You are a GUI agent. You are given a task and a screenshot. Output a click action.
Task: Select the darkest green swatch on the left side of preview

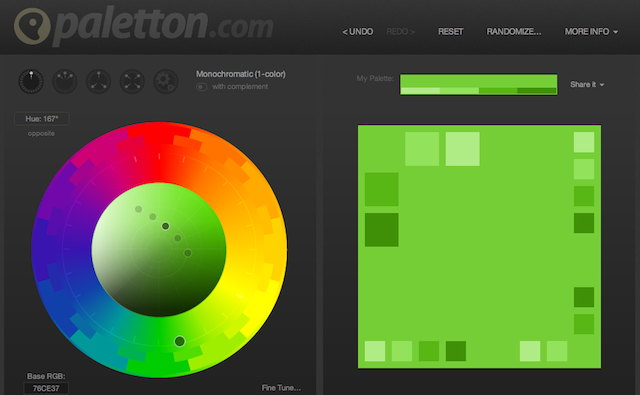(x=382, y=230)
